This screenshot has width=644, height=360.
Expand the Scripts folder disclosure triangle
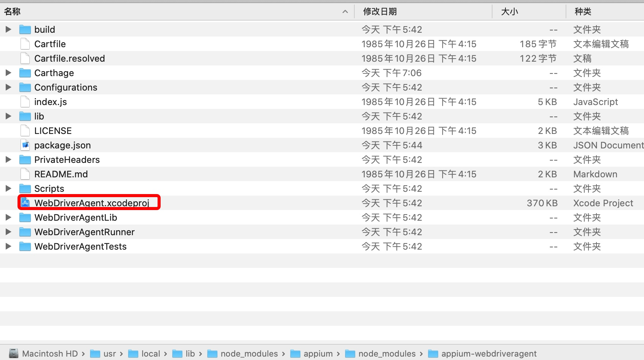click(x=8, y=188)
